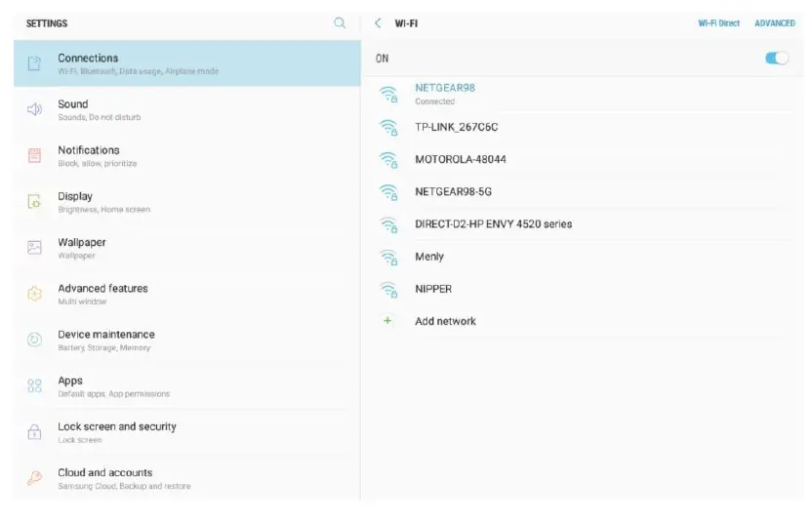Select the NIPPER network
The width and height of the screenshot is (812, 522).
(583, 289)
